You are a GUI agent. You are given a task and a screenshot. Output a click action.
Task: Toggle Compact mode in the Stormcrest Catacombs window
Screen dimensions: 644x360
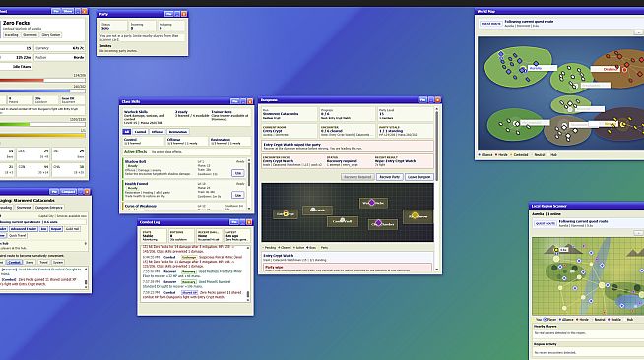(x=68, y=192)
